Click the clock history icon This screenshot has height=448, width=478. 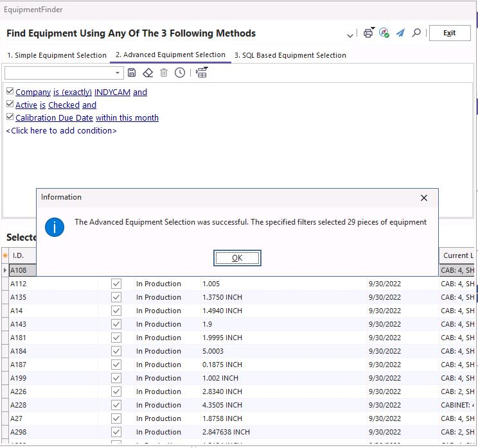pyautogui.click(x=180, y=73)
